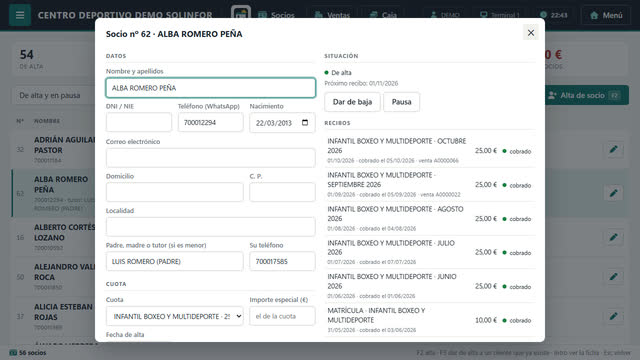Focus the Su teléfono field
Screen dimensions: 640x360
282,261
